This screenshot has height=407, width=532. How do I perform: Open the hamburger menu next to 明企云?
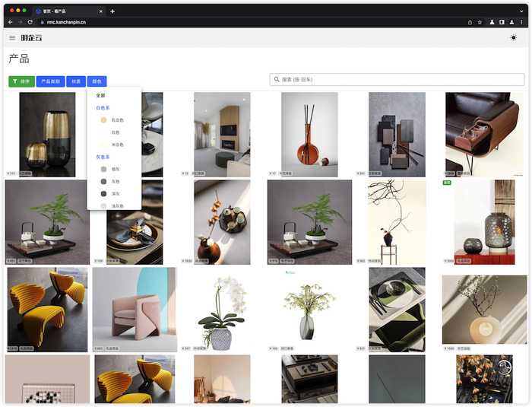[x=12, y=38]
